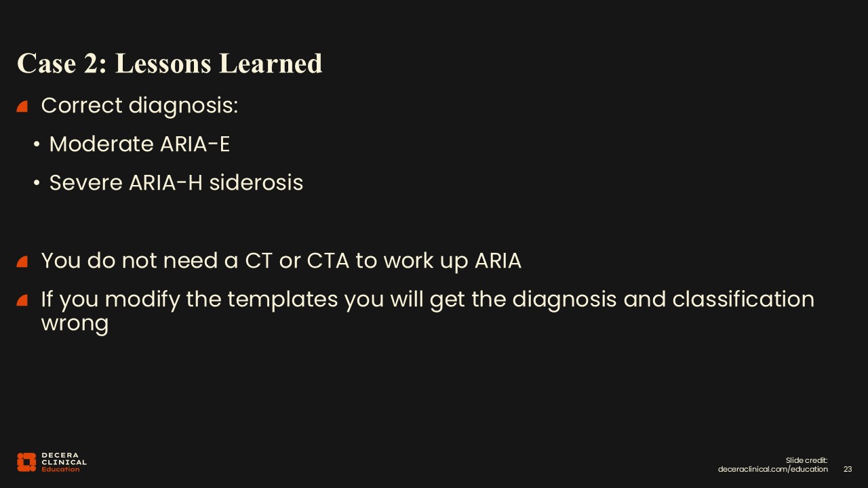This screenshot has height=488, width=868.
Task: Click the line about CT or CTA
Action: tap(281, 261)
